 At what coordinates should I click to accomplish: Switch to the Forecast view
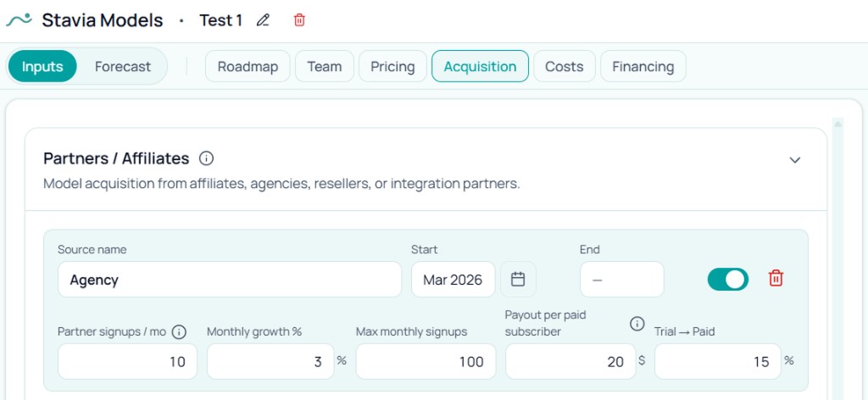pos(122,66)
